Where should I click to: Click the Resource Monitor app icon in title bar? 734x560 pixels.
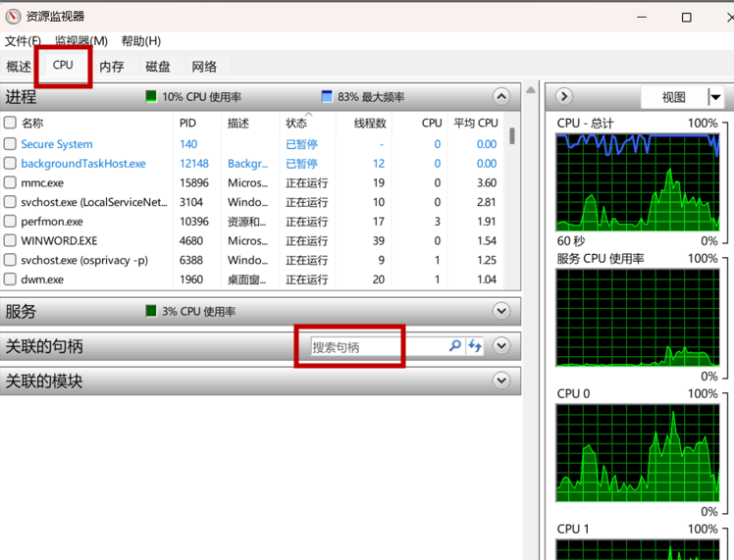(13, 17)
